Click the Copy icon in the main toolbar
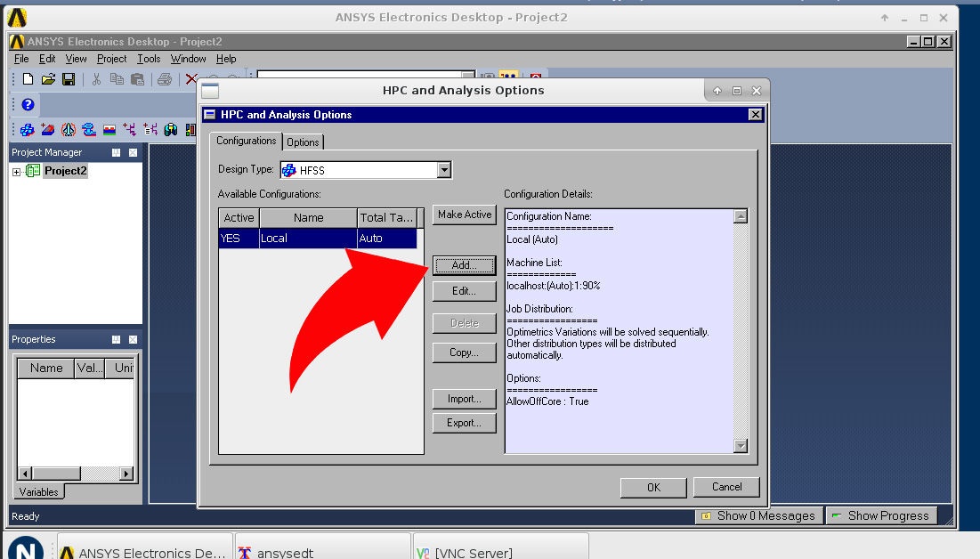 tap(117, 79)
